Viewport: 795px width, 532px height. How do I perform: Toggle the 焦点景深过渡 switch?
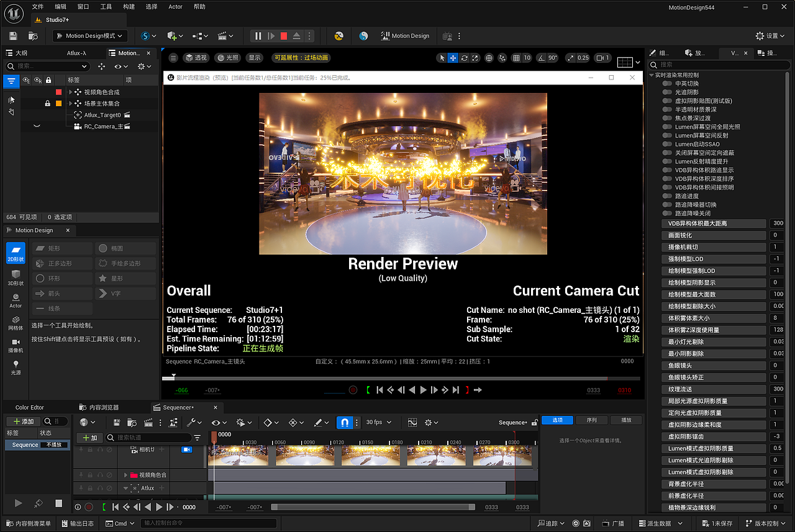pyautogui.click(x=667, y=118)
